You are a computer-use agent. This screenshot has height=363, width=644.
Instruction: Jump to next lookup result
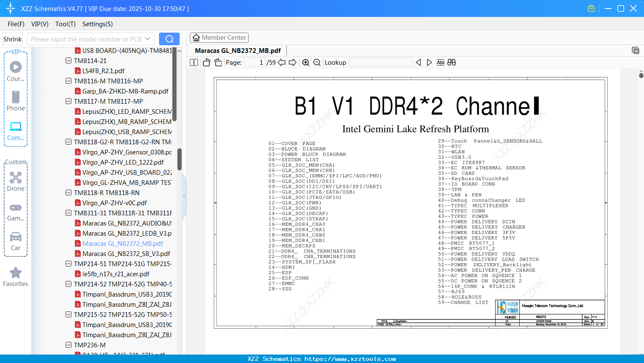[429, 63]
